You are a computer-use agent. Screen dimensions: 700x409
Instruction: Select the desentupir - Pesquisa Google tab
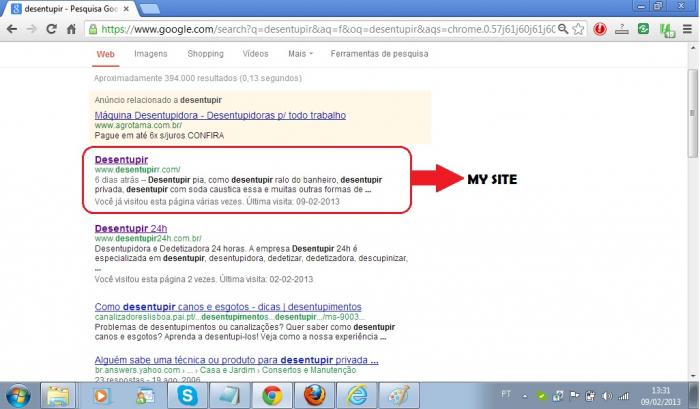coord(66,9)
